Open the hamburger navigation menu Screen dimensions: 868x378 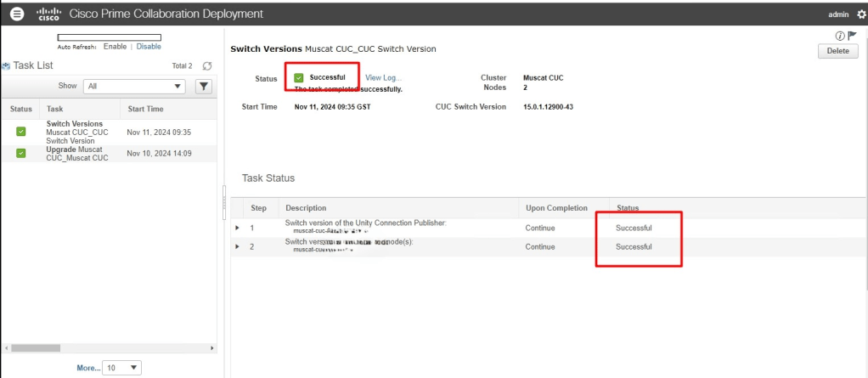click(17, 14)
